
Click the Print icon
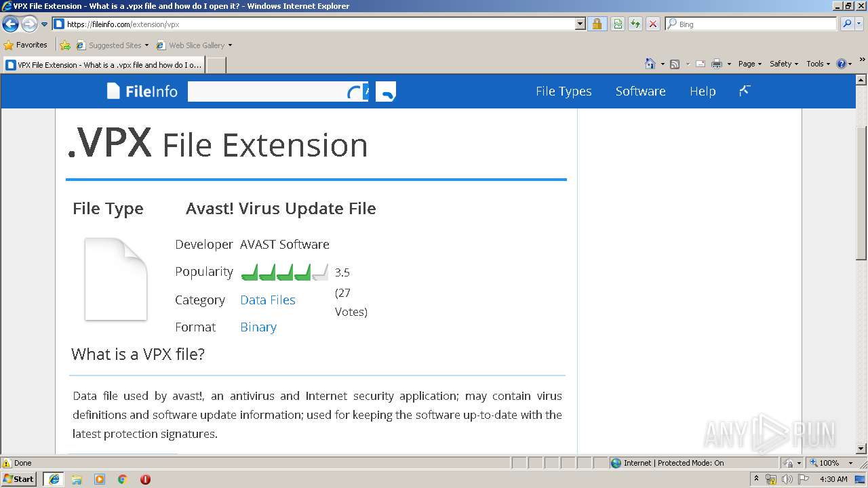(717, 64)
